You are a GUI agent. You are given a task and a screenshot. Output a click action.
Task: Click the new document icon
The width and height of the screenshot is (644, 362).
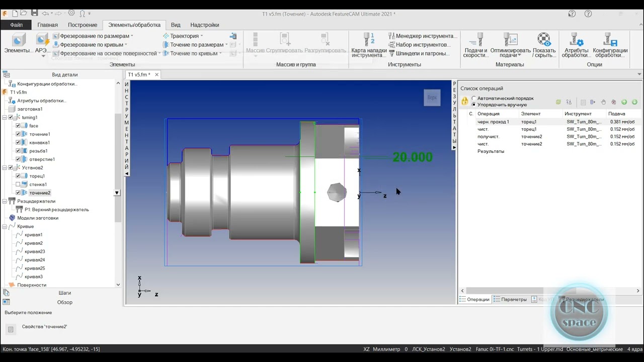(15, 13)
